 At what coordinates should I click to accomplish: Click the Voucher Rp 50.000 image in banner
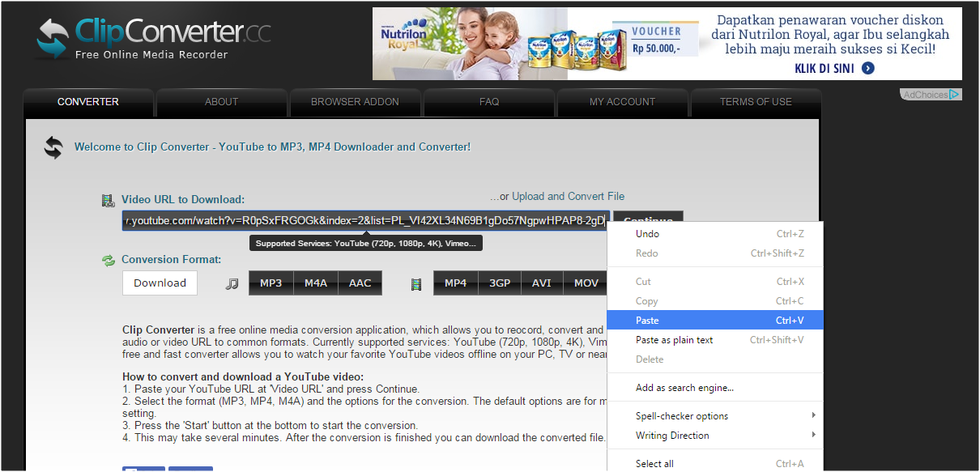pyautogui.click(x=657, y=40)
